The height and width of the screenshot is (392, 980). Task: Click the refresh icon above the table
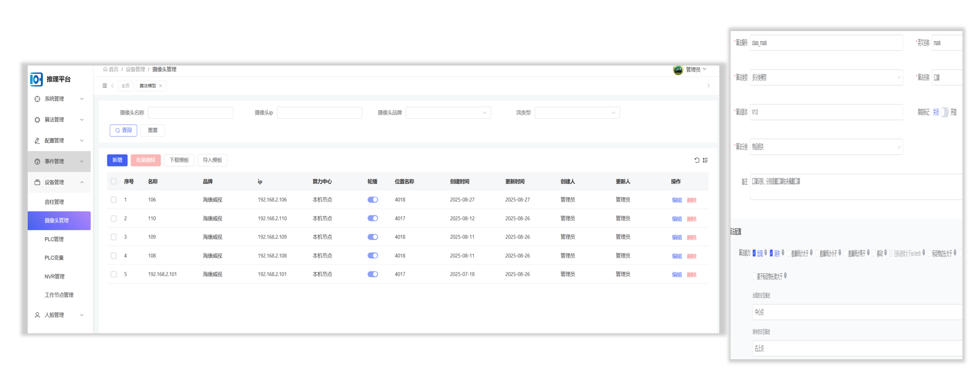[697, 160]
